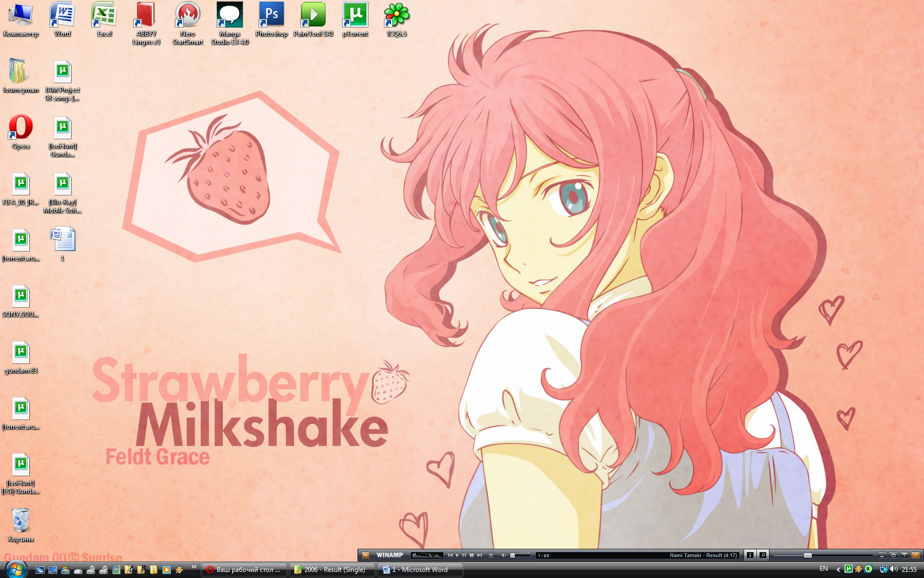The height and width of the screenshot is (578, 924).
Task: Select the Blu-Ray Mobile Suit torrent file
Action: (62, 193)
